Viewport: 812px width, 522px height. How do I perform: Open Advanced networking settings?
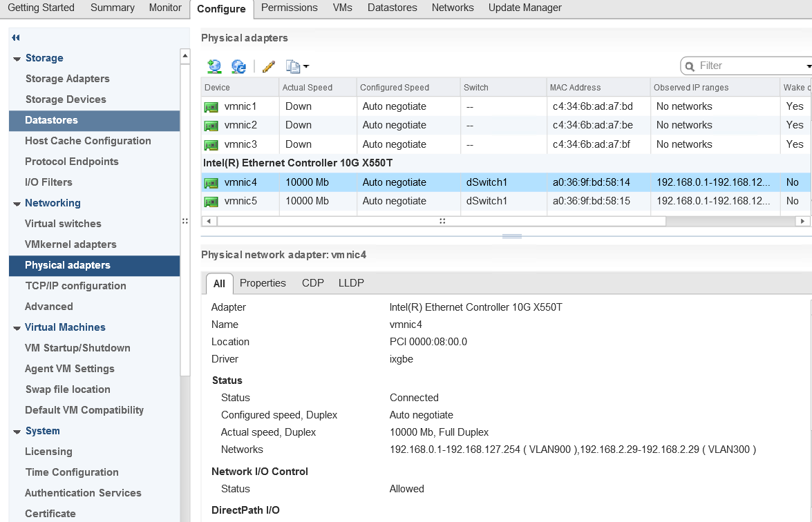(48, 307)
